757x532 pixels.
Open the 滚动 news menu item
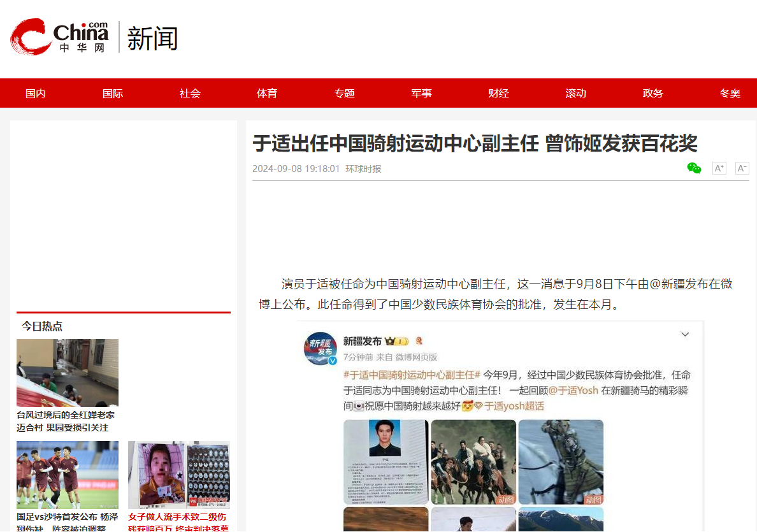click(x=576, y=93)
